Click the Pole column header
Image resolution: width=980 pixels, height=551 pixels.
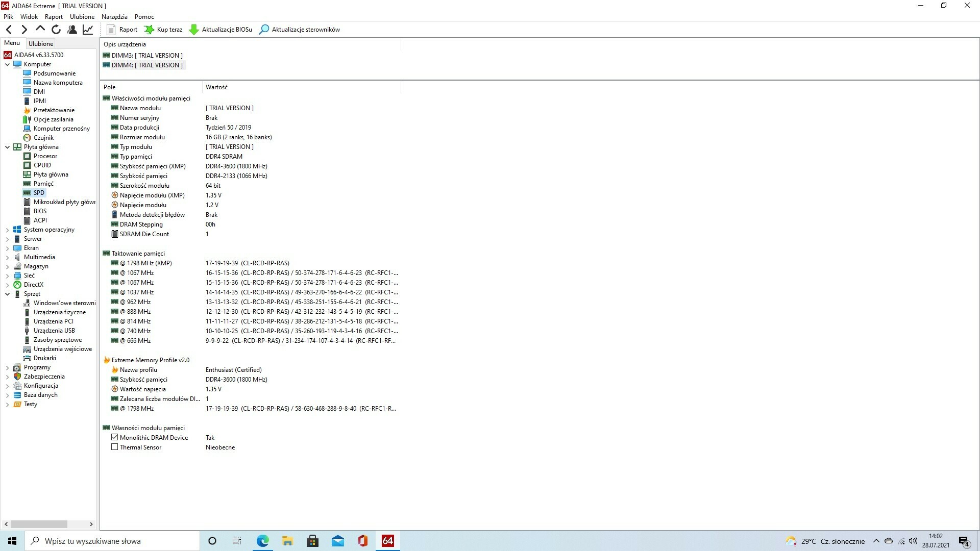(x=151, y=87)
